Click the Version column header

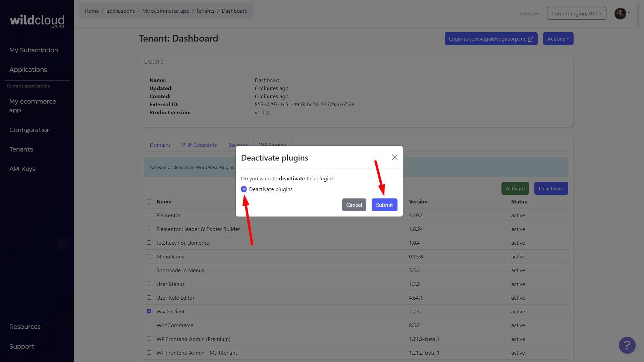point(418,201)
